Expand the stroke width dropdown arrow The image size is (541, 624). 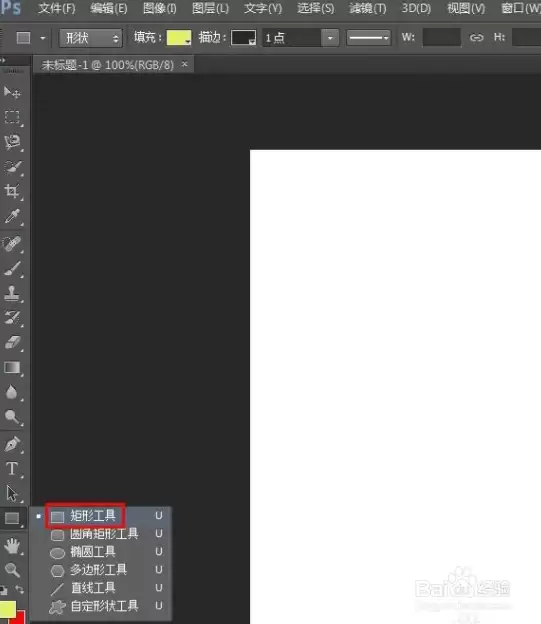coord(330,38)
